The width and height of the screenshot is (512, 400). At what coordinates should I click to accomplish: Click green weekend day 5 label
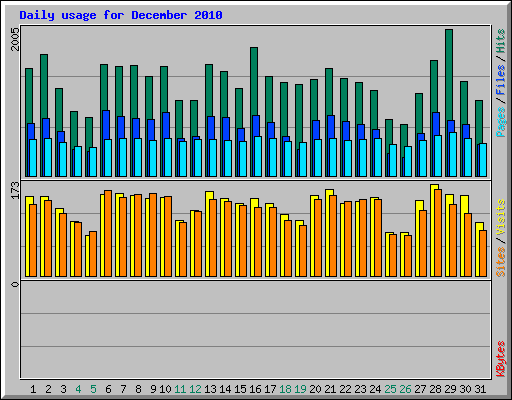pyautogui.click(x=93, y=389)
